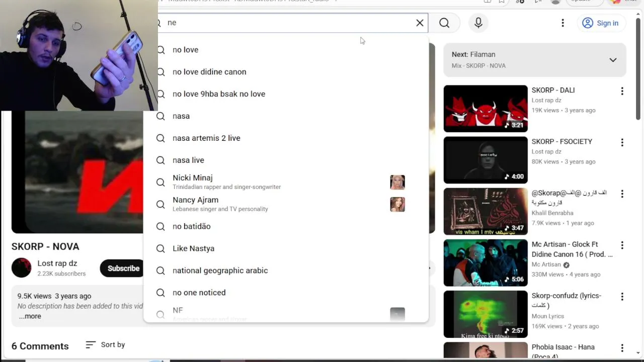
Task: Click the Mc Artisan channel name
Action: click(546, 264)
